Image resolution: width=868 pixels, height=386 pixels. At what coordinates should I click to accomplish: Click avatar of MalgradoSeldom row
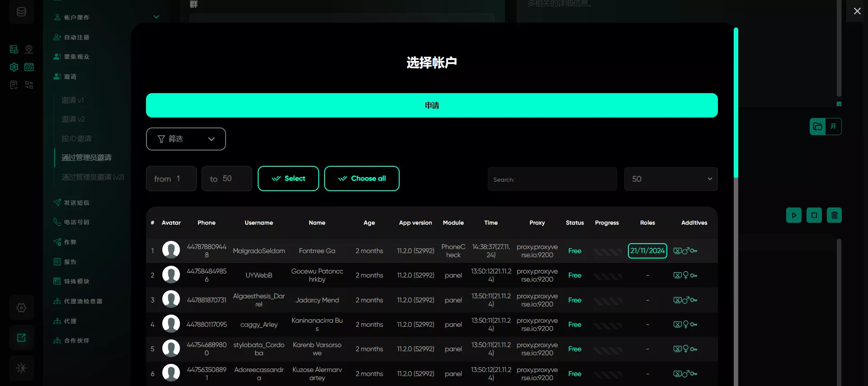pos(171,249)
